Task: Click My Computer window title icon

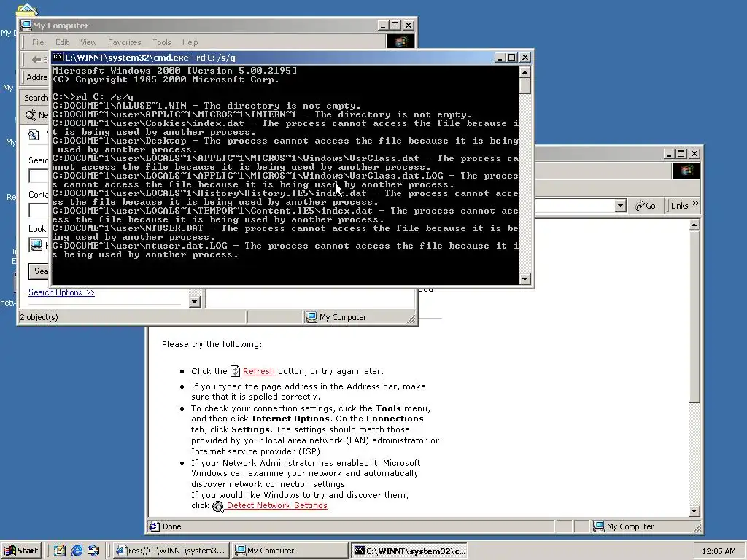Action: click(26, 26)
